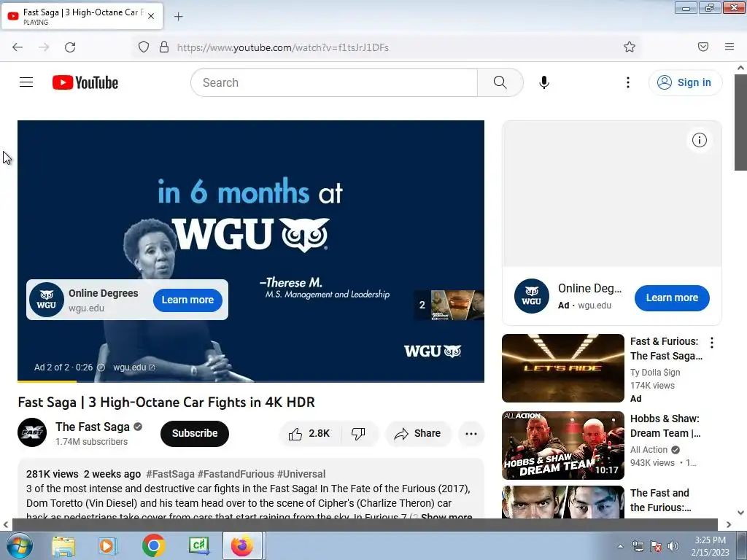This screenshot has height=560, width=747.
Task: Open sidebar ad info circle icon
Action: pyautogui.click(x=700, y=140)
